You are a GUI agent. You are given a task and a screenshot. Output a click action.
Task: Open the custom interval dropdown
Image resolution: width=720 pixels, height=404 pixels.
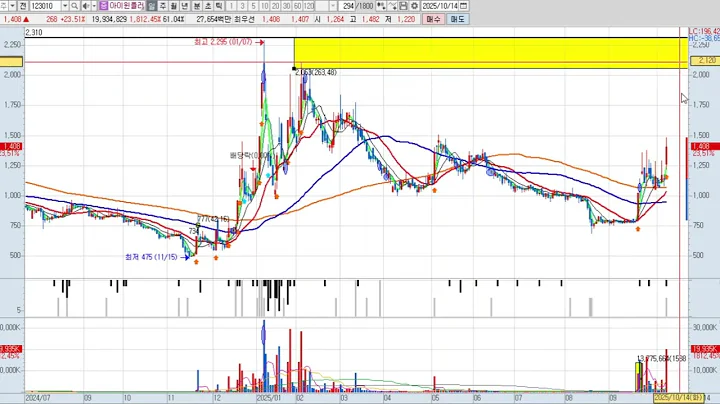point(333,6)
